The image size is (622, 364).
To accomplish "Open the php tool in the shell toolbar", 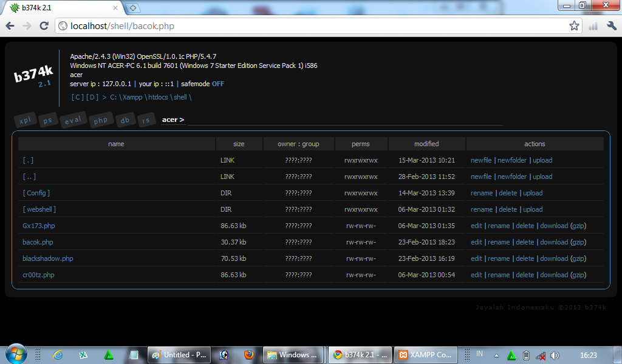I will (x=101, y=120).
